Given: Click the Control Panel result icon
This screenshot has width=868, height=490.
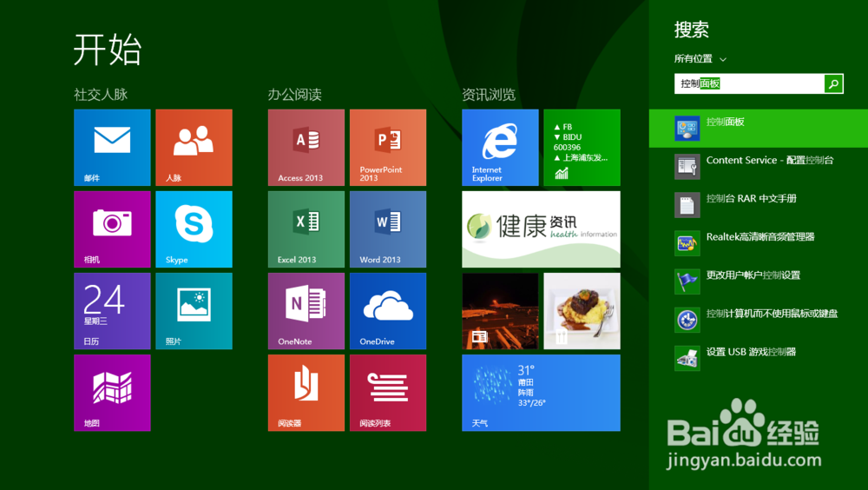Looking at the screenshot, I should click(687, 128).
